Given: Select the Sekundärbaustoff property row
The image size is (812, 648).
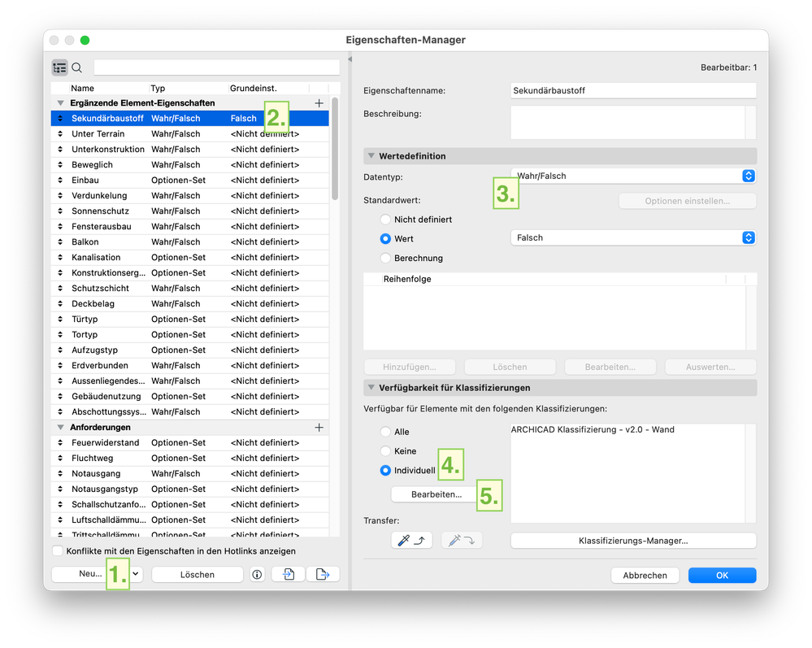Looking at the screenshot, I should pos(190,118).
